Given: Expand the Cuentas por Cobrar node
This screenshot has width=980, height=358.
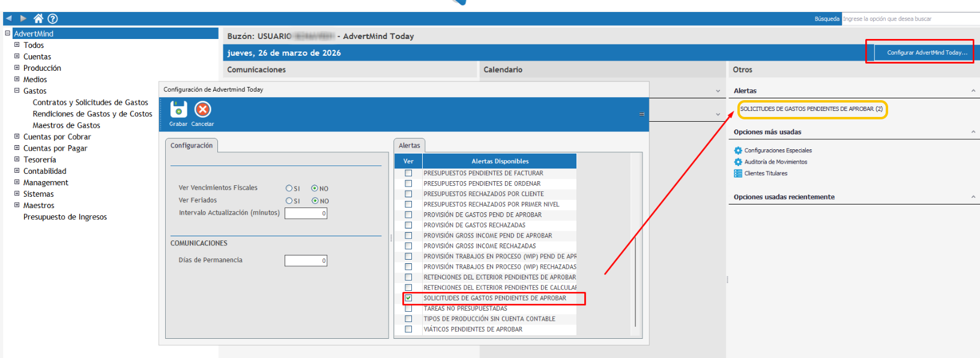Looking at the screenshot, I should click(17, 137).
